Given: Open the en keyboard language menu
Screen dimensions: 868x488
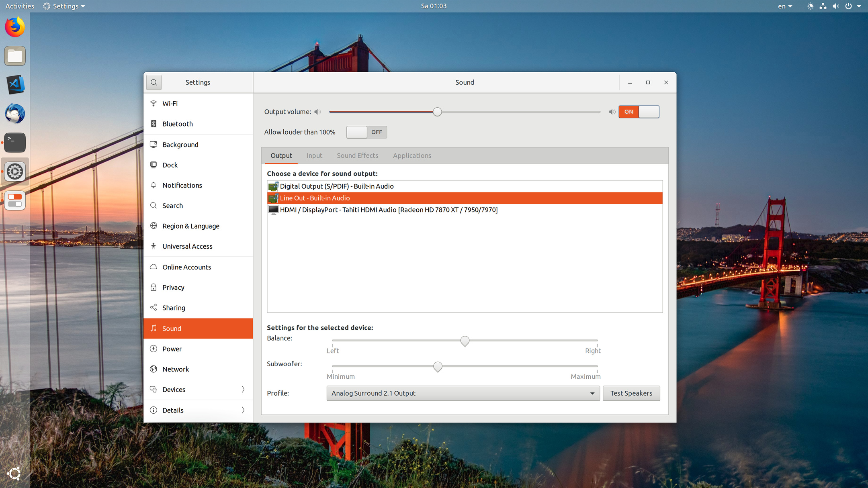Looking at the screenshot, I should pyautogui.click(x=785, y=6).
